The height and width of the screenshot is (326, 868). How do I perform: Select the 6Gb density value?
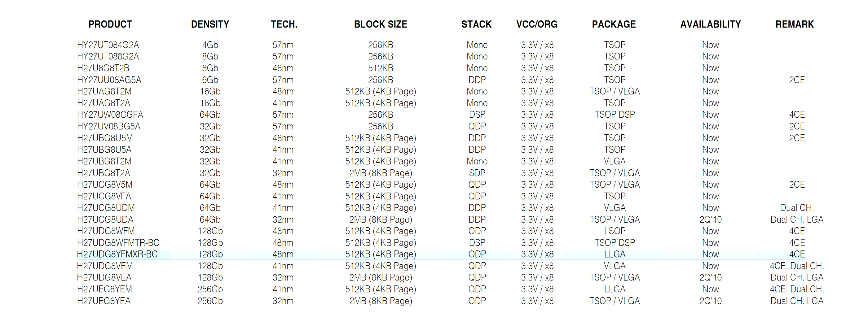(x=210, y=80)
